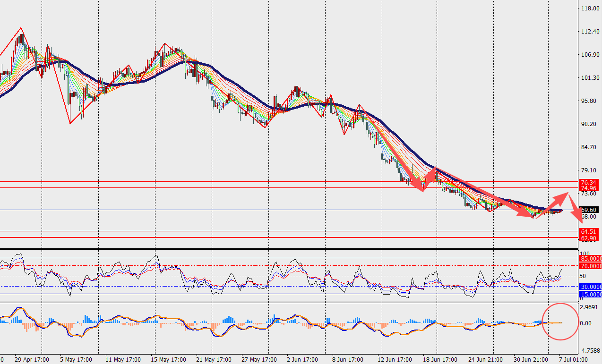
Task: Click the 70.0000 oscillator level label
Action: click(591, 266)
